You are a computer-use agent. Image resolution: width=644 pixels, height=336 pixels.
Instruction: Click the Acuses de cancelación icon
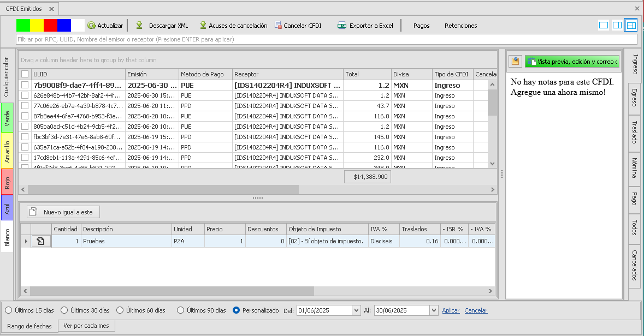tap(203, 26)
